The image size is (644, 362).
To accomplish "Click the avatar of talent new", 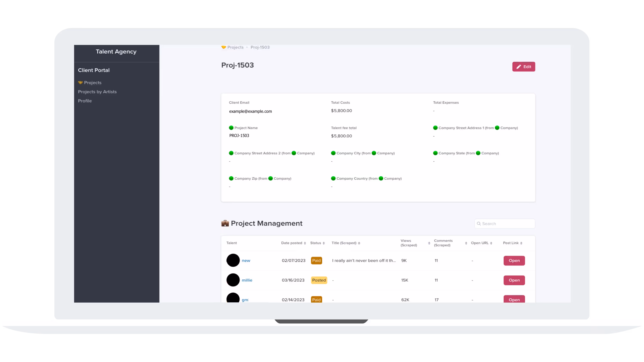I will [233, 260].
